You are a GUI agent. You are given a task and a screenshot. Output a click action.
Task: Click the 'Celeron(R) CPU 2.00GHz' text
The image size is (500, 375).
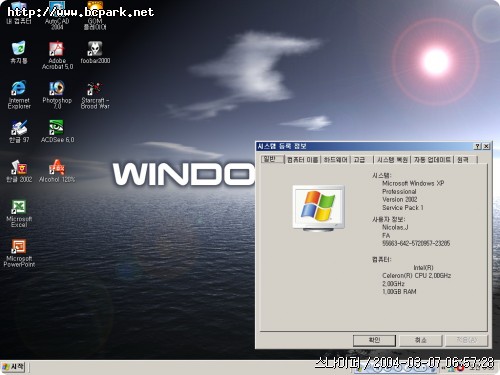click(x=416, y=276)
